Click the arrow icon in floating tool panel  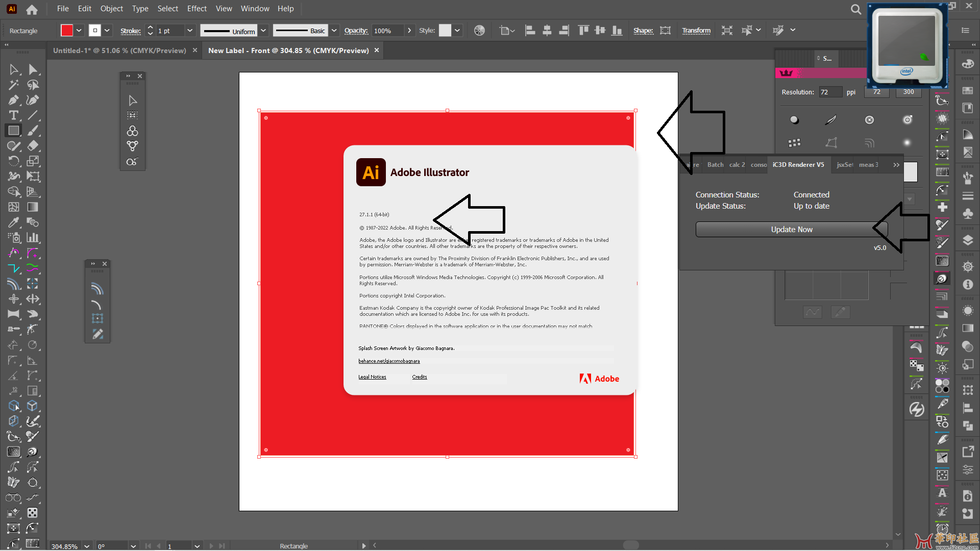click(133, 101)
